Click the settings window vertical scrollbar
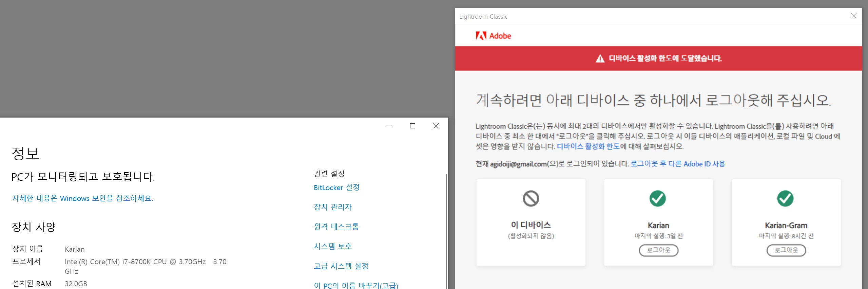Viewport: 868px width, 289px height. [446, 231]
